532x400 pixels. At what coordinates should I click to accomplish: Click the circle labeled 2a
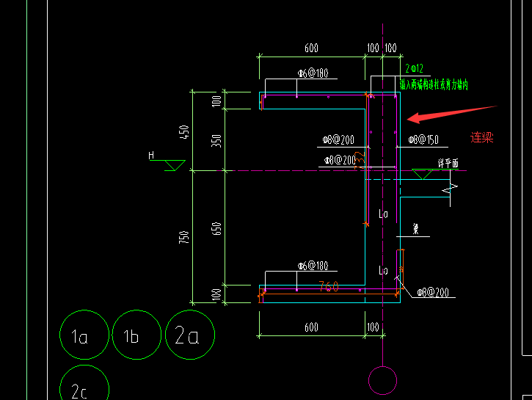(190, 335)
